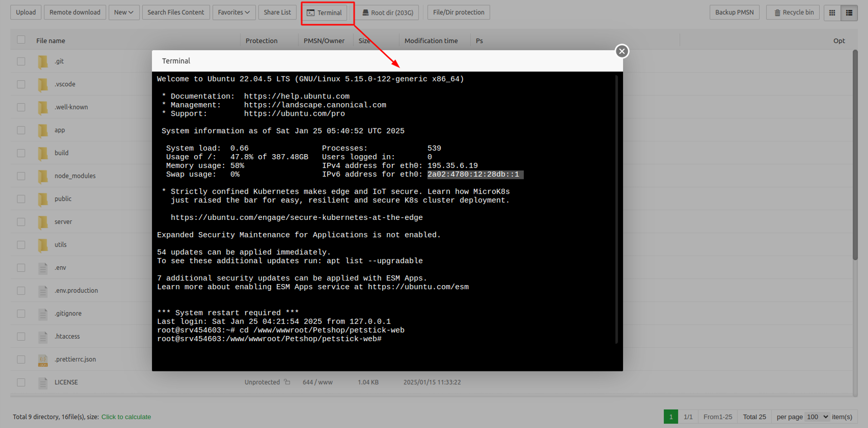This screenshot has height=428, width=868.
Task: Switch to list view layout
Action: click(x=849, y=13)
